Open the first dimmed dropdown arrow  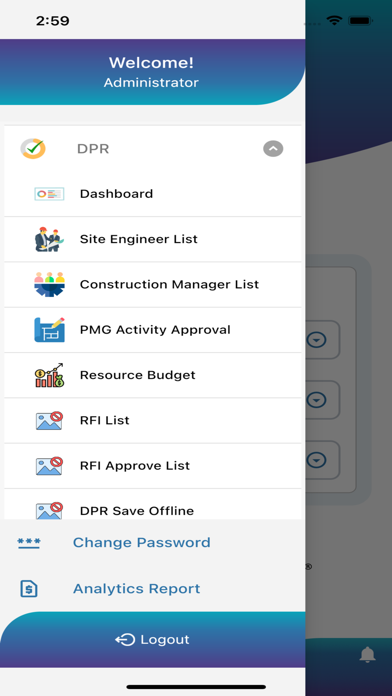[317, 340]
